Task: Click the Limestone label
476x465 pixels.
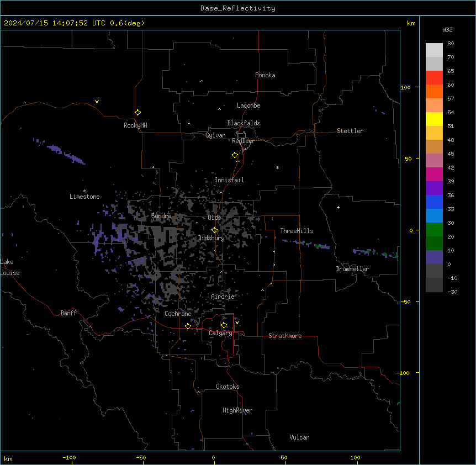Action: [84, 197]
